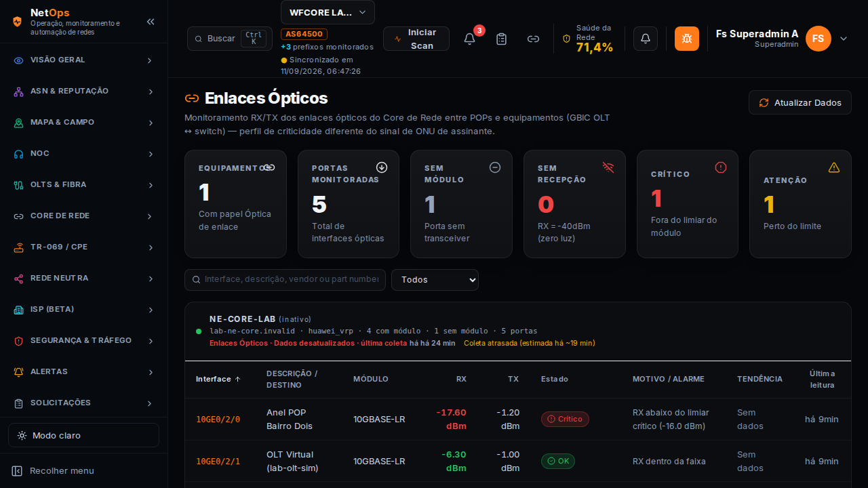Click the Rede Neutra share icon

pyautogui.click(x=19, y=279)
